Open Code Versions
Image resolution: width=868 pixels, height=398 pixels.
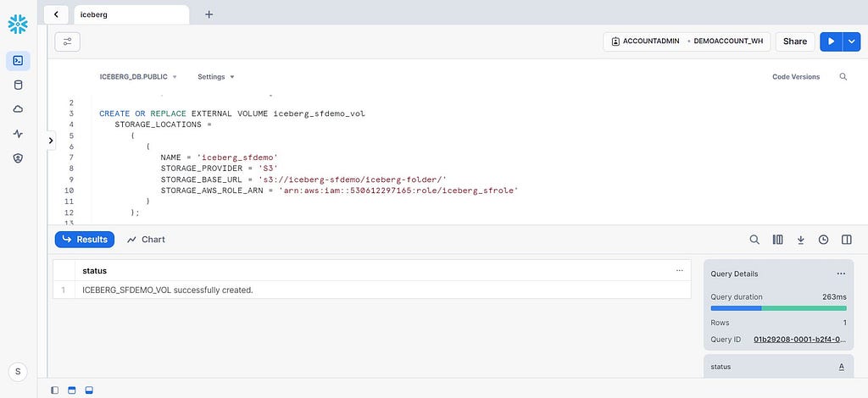click(x=796, y=77)
